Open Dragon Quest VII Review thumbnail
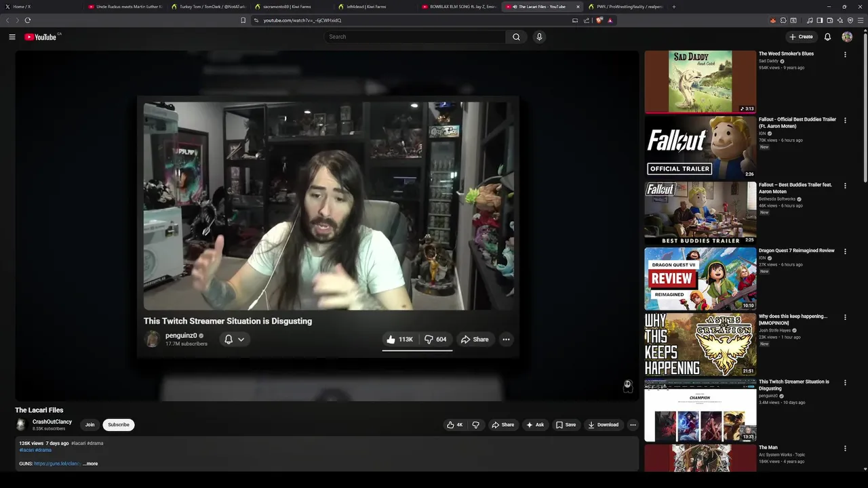This screenshot has width=868, height=488. tap(700, 279)
